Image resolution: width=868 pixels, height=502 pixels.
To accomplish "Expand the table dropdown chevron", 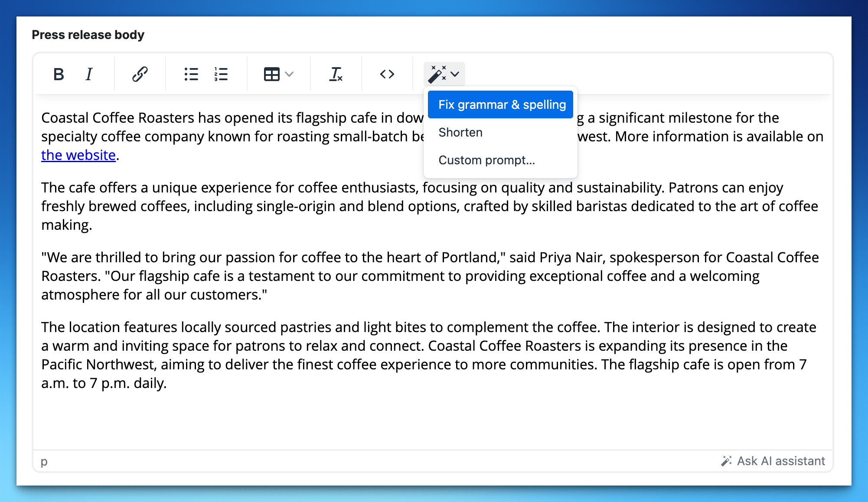I will 290,74.
